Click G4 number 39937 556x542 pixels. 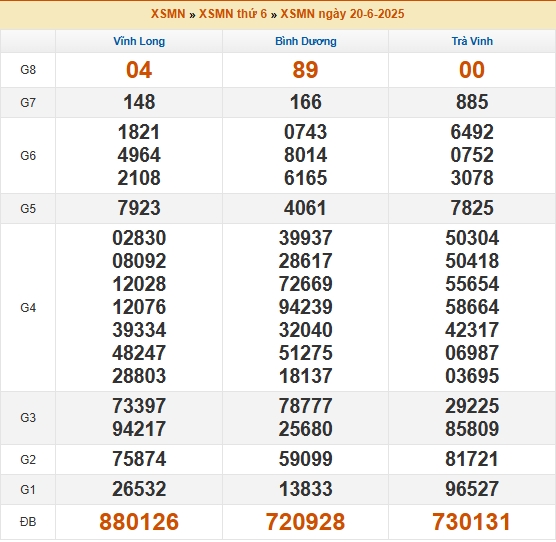pyautogui.click(x=305, y=238)
